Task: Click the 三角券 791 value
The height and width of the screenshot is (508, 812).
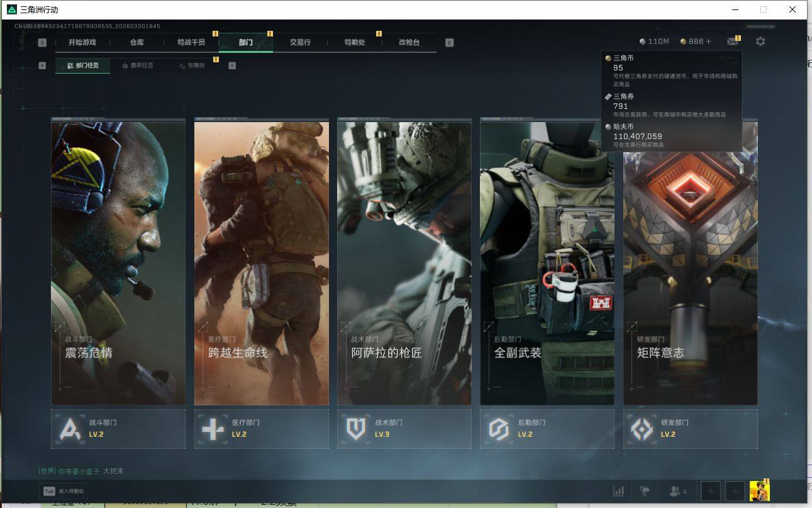Action: pos(621,106)
